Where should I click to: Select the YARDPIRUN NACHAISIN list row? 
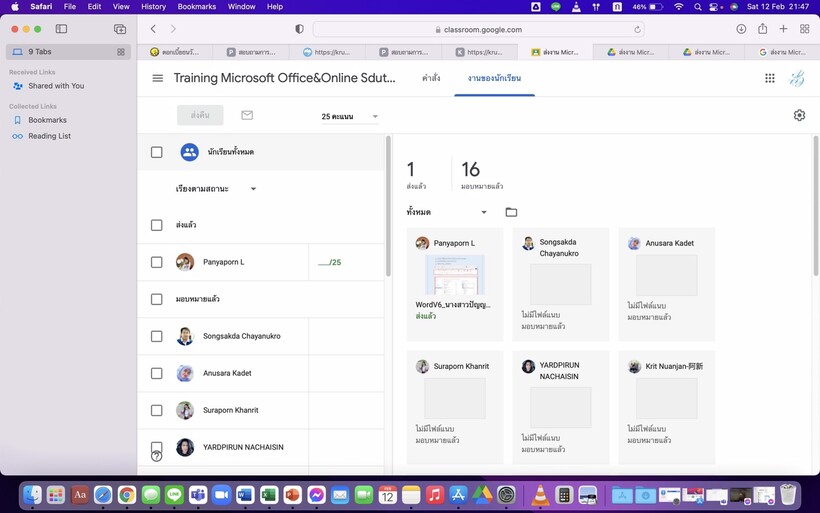260,448
